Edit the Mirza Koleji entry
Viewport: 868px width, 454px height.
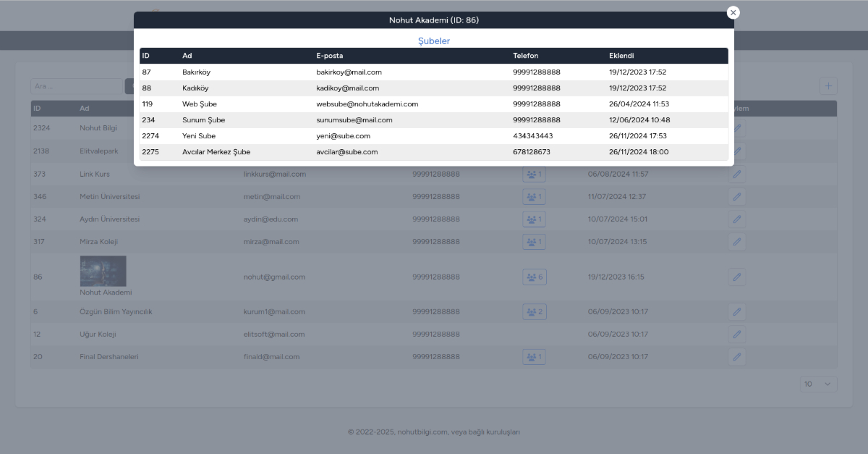pyautogui.click(x=736, y=241)
